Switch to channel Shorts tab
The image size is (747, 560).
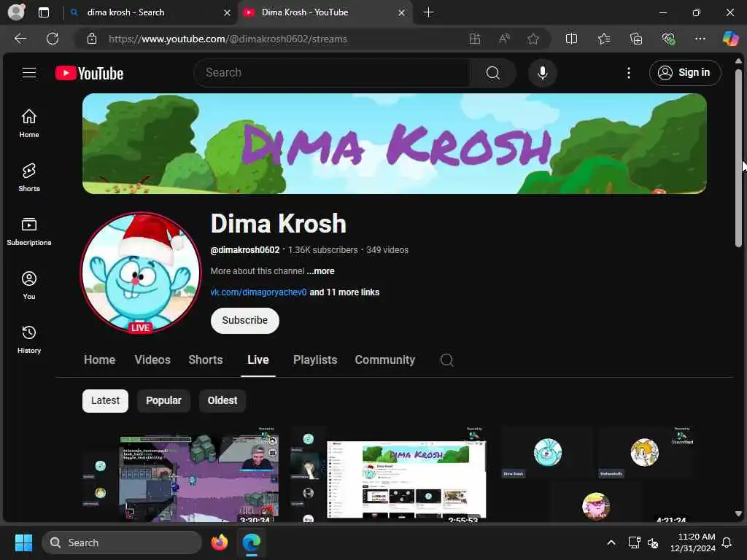(205, 360)
